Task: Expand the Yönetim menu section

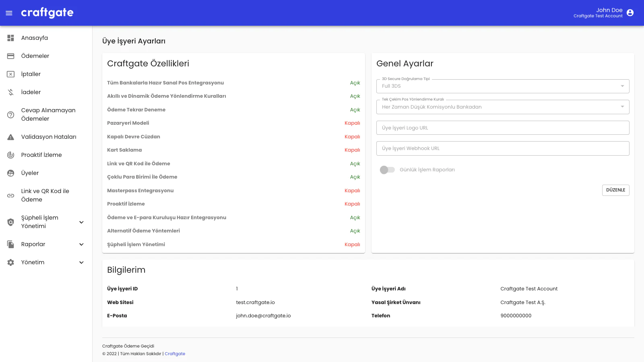Action: (x=81, y=262)
